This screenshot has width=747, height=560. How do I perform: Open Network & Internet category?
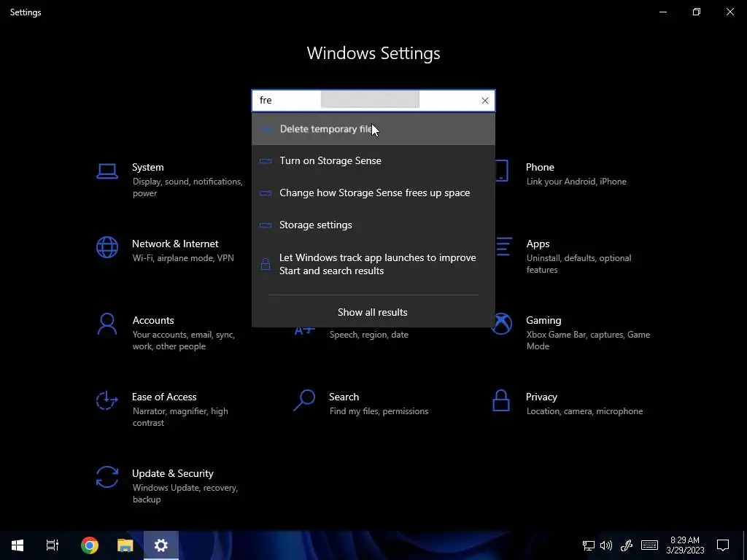point(175,244)
